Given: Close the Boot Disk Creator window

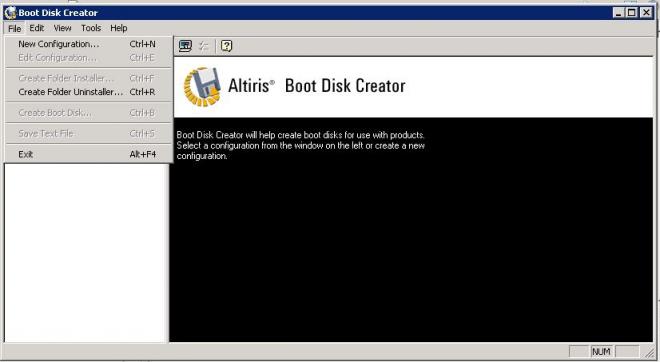Looking at the screenshot, I should pos(646,13).
